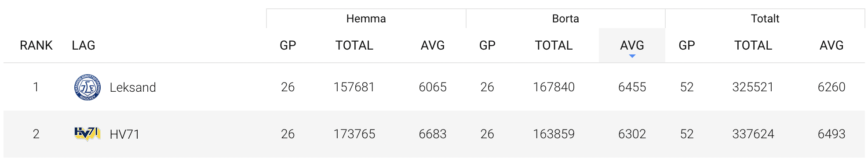Viewport: 868px width, 158px height.
Task: Sort by Hemma AVG column header
Action: [x=433, y=45]
